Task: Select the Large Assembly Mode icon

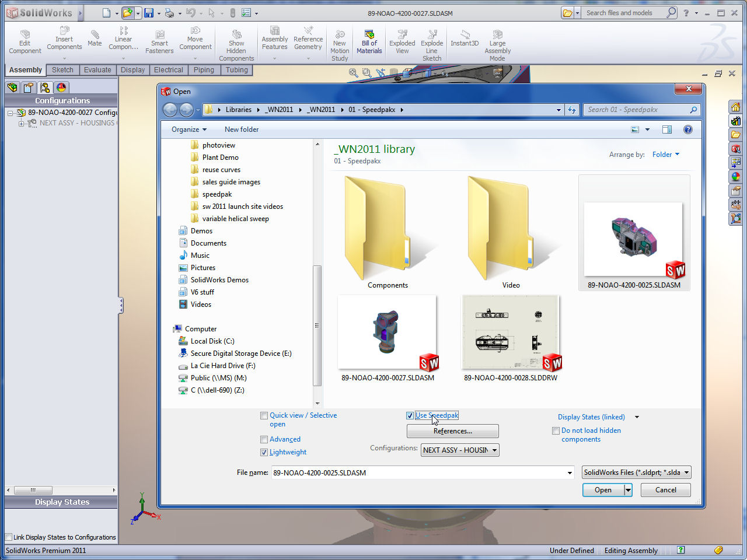Action: (x=497, y=46)
